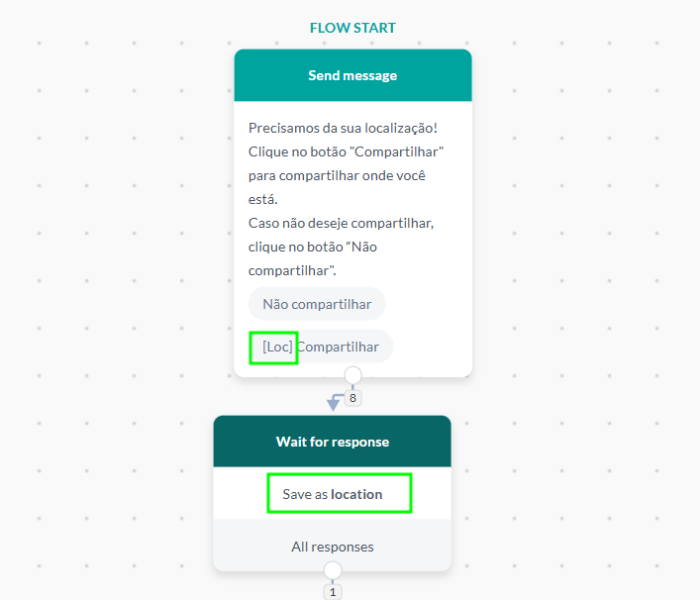
Task: Select the Wait for response node header
Action: 333,442
